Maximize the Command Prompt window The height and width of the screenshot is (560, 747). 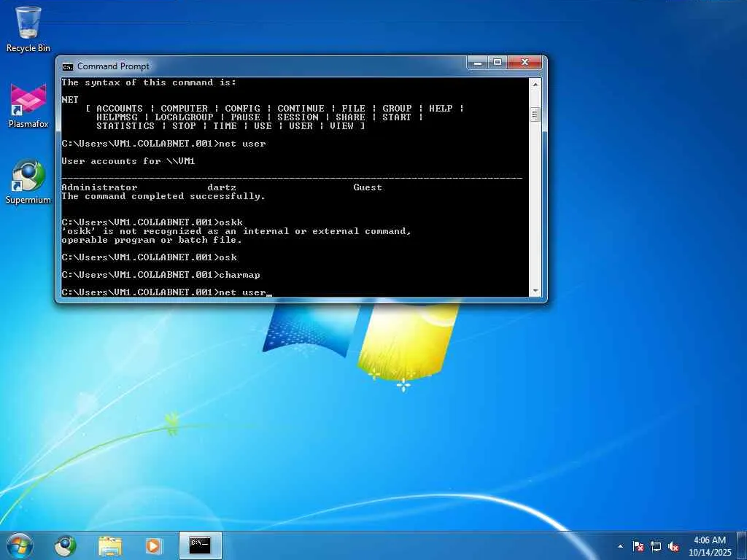point(498,63)
